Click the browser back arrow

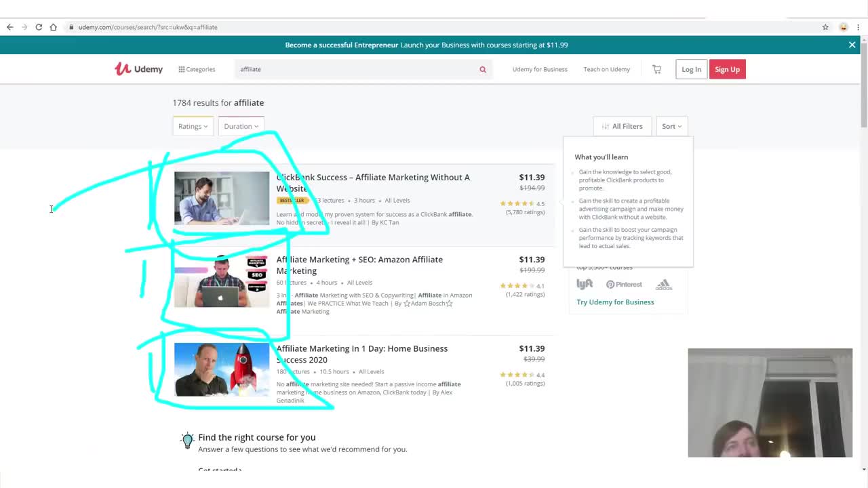coord(9,27)
